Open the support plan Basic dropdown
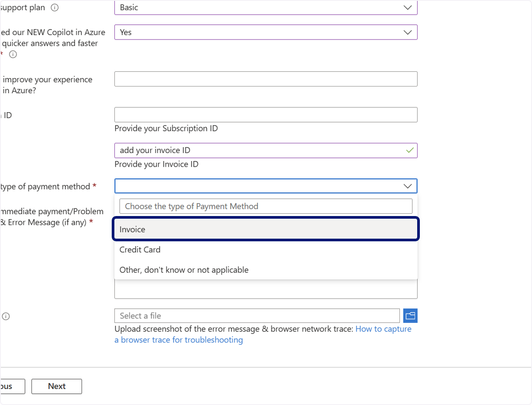The image size is (532, 405). 266,8
